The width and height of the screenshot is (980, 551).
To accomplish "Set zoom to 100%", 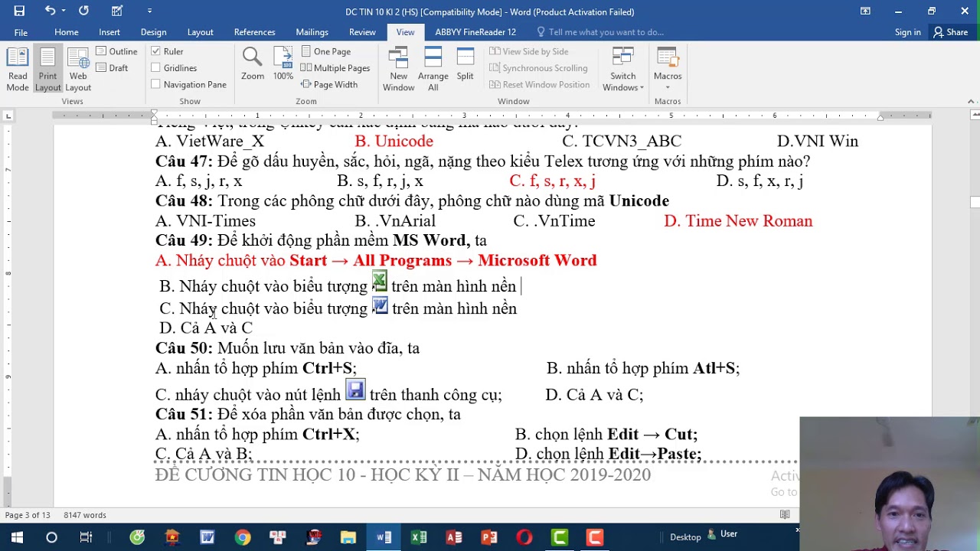I will tap(283, 64).
